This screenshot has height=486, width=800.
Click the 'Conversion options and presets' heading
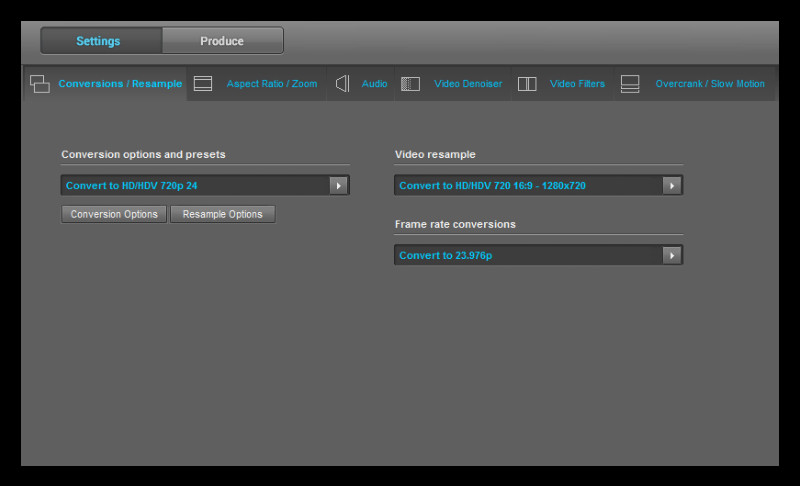(x=143, y=155)
